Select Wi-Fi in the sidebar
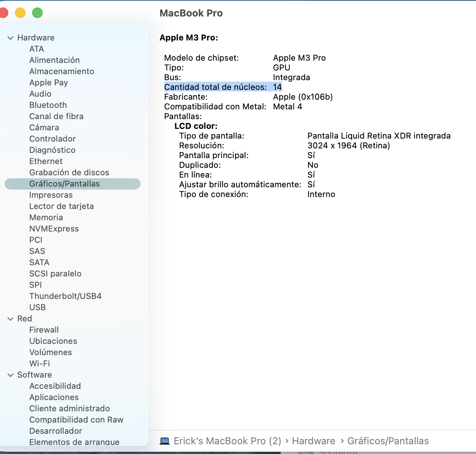Image resolution: width=476 pixels, height=454 pixels. 40,364
